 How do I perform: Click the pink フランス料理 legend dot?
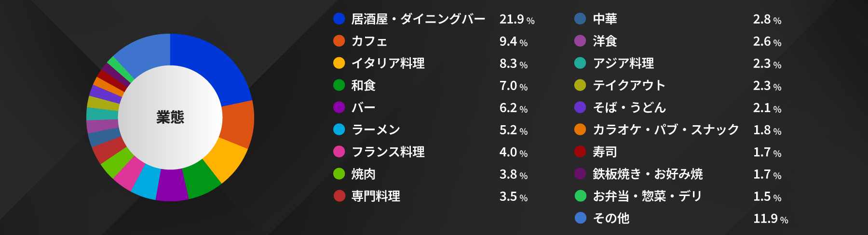tap(339, 152)
